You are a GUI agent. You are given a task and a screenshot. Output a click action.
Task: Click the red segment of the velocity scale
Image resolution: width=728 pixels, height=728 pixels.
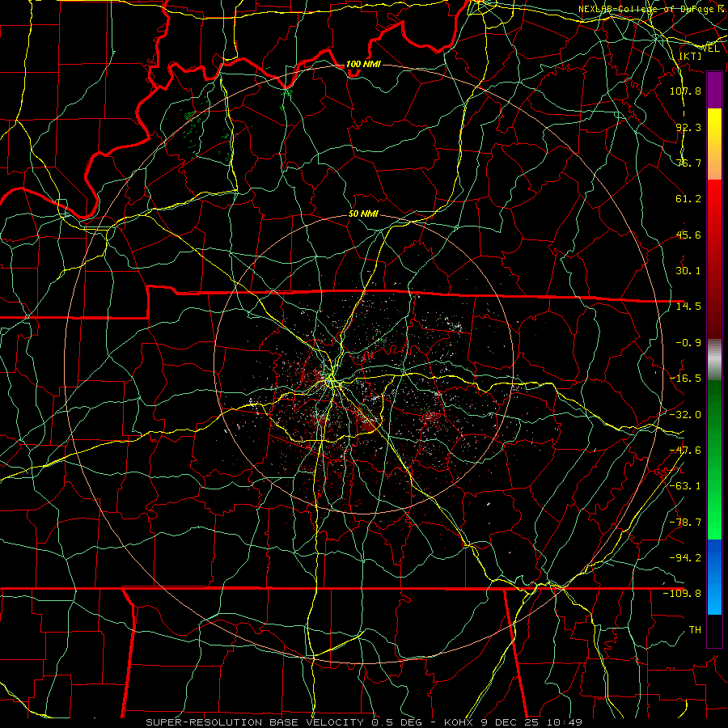[714, 259]
